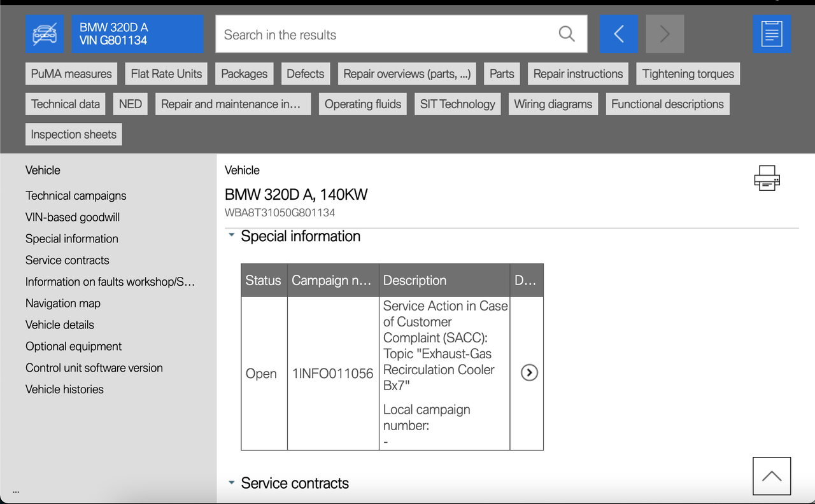Image resolution: width=815 pixels, height=504 pixels.
Task: Open the Functional descriptions tab
Action: tap(668, 104)
